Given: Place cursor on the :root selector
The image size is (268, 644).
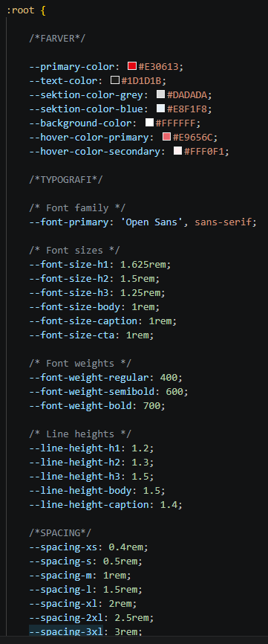Looking at the screenshot, I should [21, 10].
